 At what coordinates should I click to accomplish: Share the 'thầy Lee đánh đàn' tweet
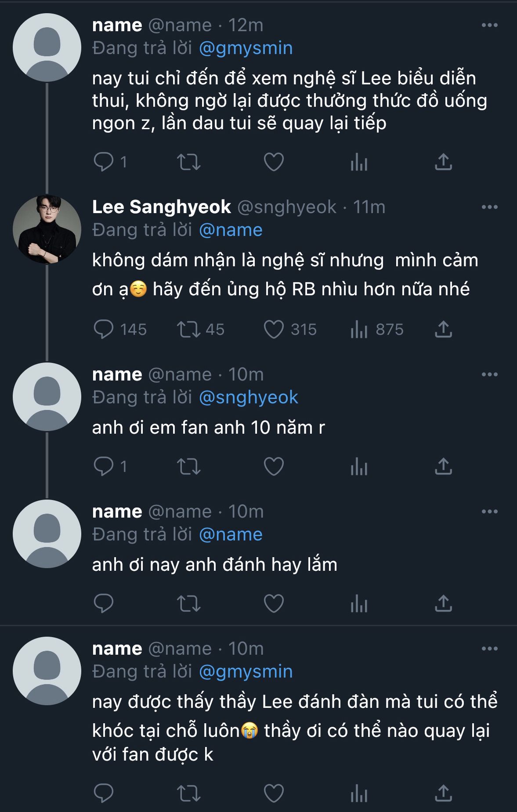(x=443, y=793)
